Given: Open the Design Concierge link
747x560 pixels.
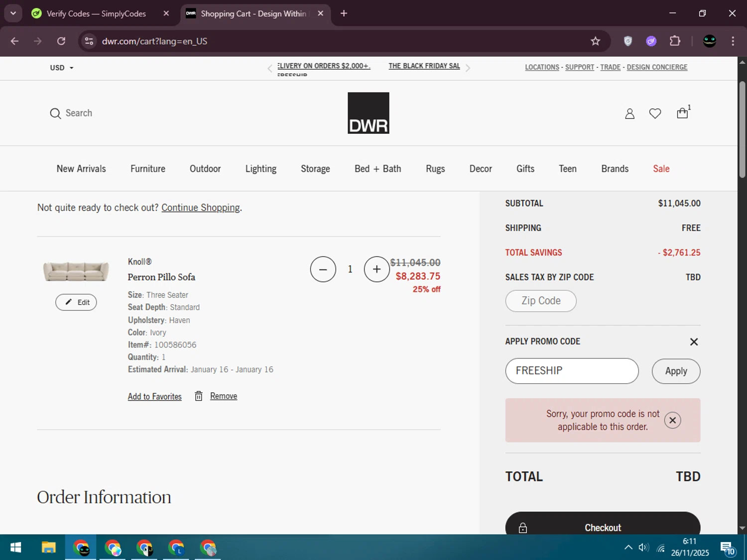Looking at the screenshot, I should [657, 67].
